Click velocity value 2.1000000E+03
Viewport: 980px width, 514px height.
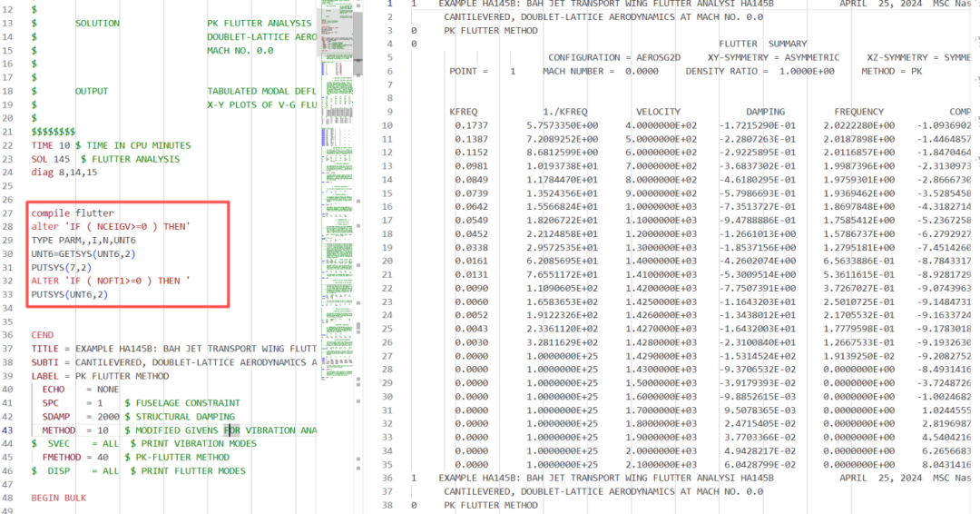pyautogui.click(x=661, y=465)
